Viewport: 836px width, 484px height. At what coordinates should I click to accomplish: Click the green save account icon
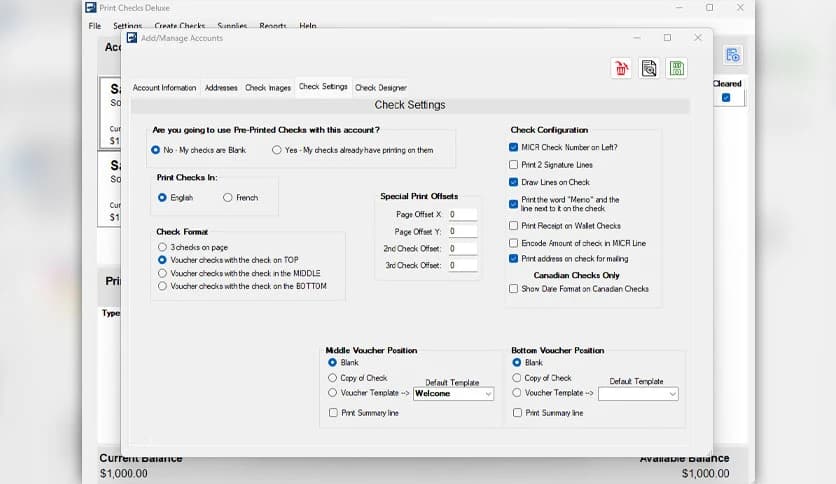[x=677, y=68]
